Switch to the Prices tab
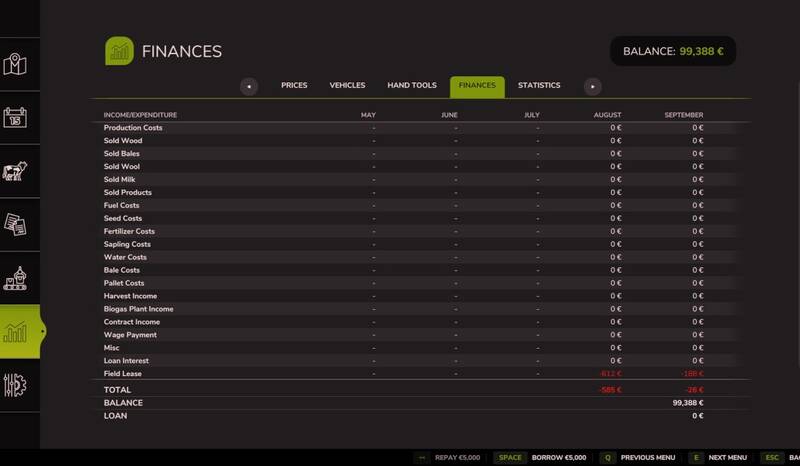 tap(294, 86)
